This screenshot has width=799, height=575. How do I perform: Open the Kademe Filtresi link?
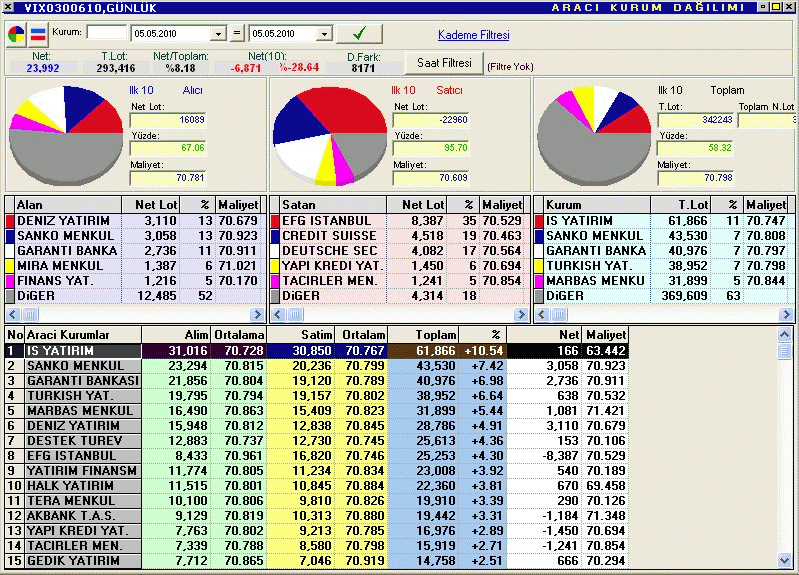click(473, 35)
